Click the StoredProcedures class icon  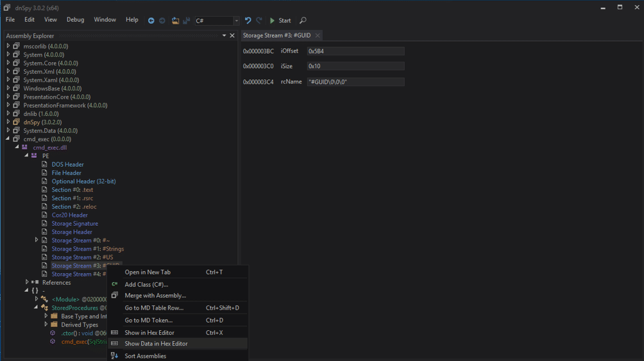tap(44, 308)
